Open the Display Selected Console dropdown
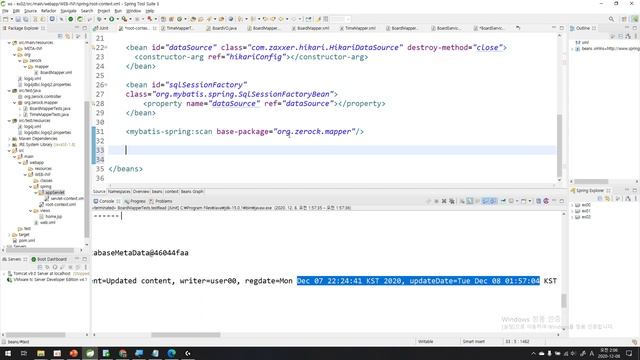Image resolution: width=640 pixels, height=360 pixels. (518, 201)
